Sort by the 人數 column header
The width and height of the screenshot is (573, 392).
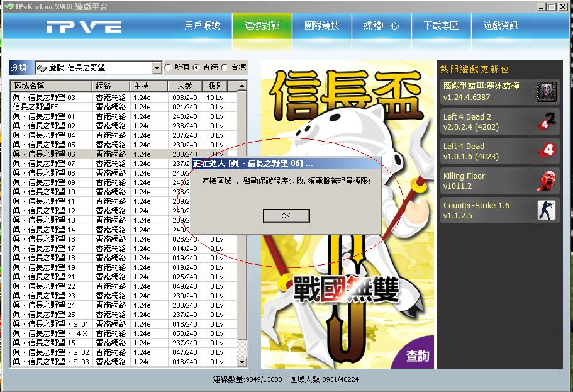pyautogui.click(x=185, y=86)
